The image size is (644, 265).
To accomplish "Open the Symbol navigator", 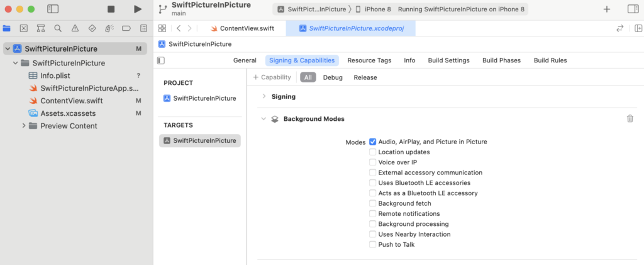I will coord(41,28).
